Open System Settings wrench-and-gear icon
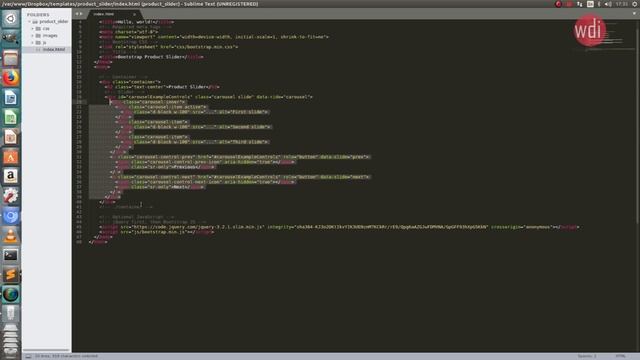640x360 pixels. pos(11,196)
